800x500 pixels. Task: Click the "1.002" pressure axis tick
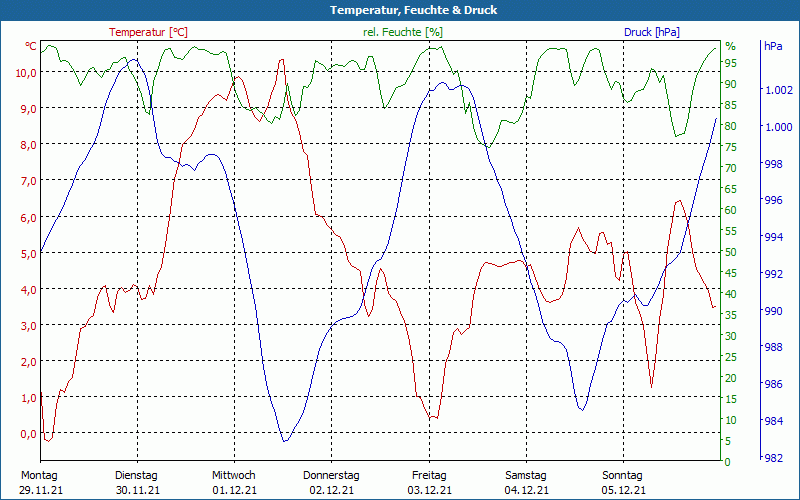coord(777,90)
